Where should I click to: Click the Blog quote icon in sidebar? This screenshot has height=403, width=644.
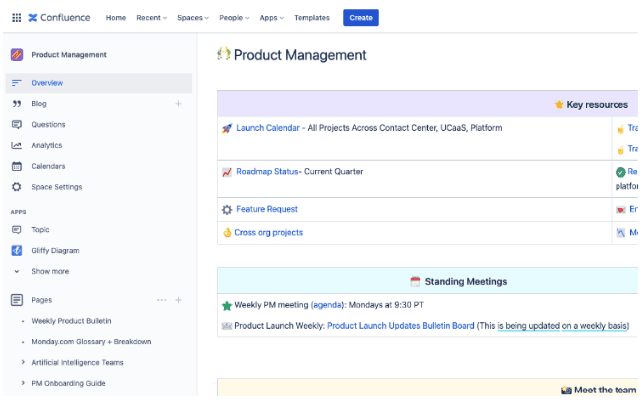16,103
